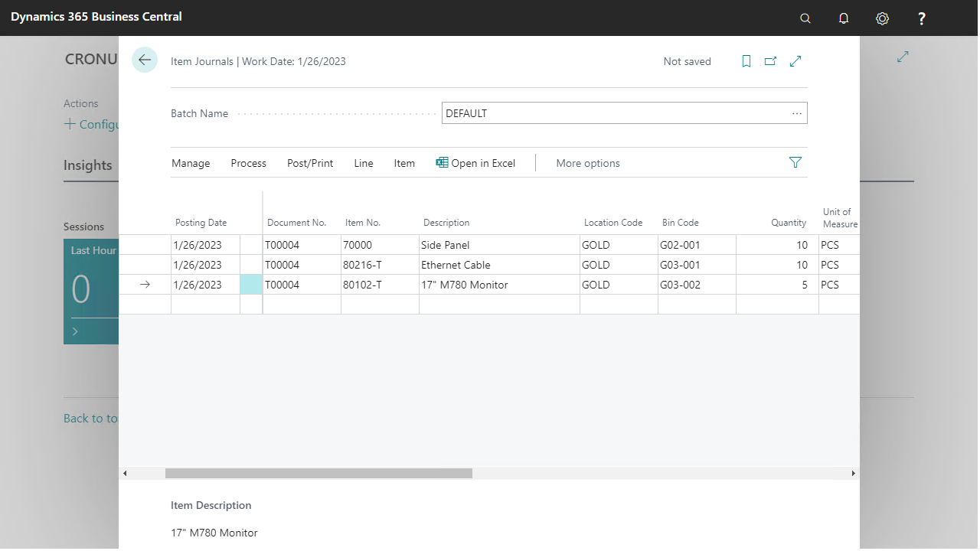
Task: Click Back to link in background page
Action: (90, 419)
